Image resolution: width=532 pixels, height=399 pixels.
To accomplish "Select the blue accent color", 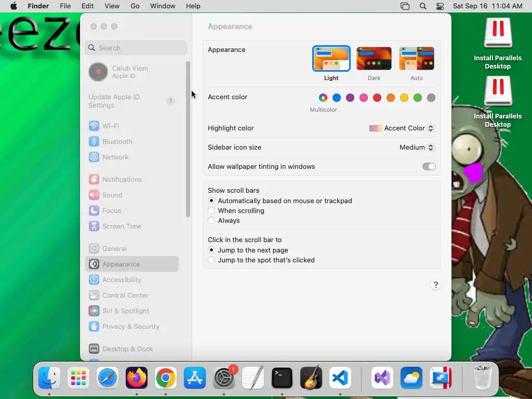I will click(x=337, y=98).
